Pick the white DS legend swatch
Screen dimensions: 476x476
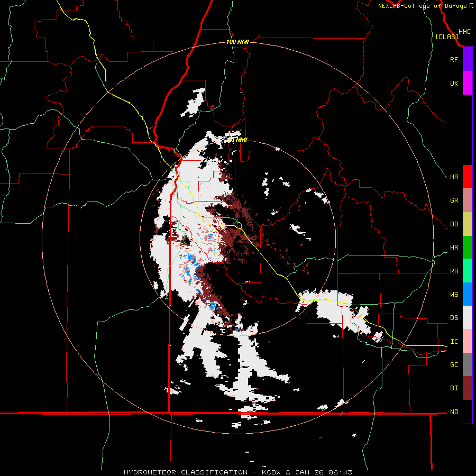[467, 317]
